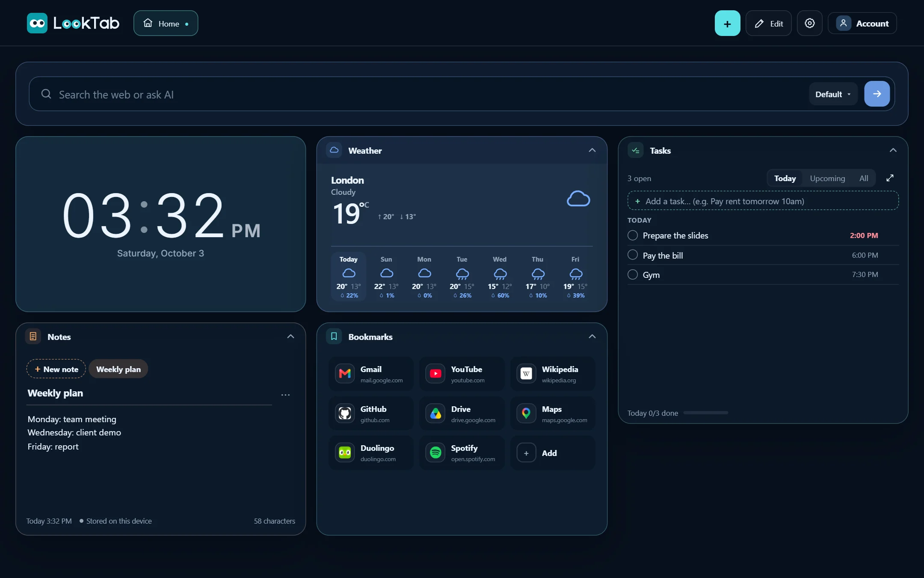Viewport: 924px width, 578px height.
Task: Create a note with New note button
Action: pos(56,369)
